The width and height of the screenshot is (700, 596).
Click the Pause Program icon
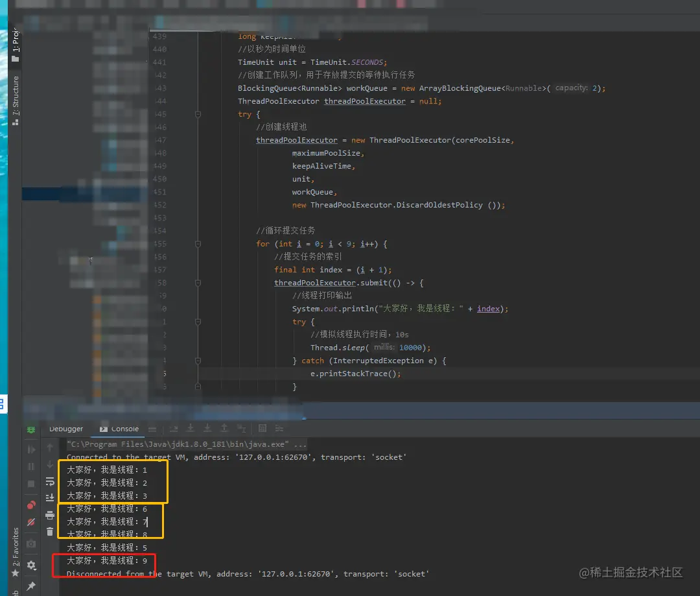31,466
